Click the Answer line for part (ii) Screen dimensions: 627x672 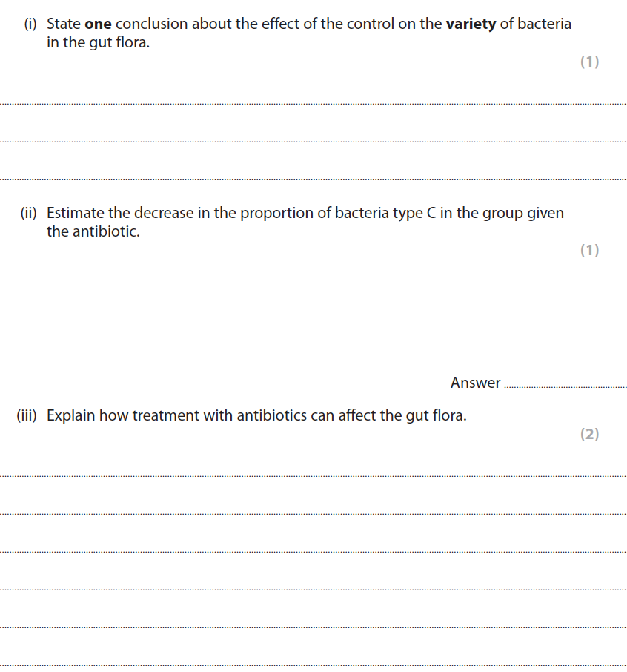(565, 386)
